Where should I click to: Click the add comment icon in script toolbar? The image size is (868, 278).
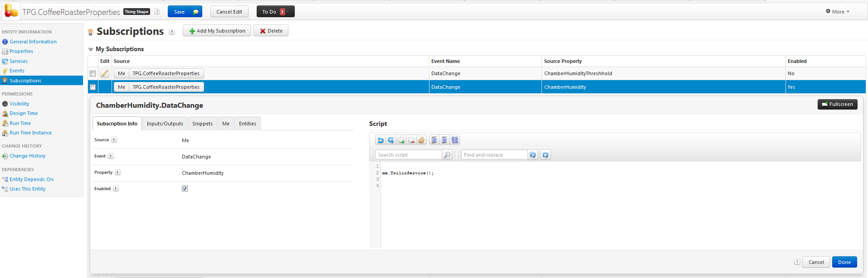pos(401,140)
